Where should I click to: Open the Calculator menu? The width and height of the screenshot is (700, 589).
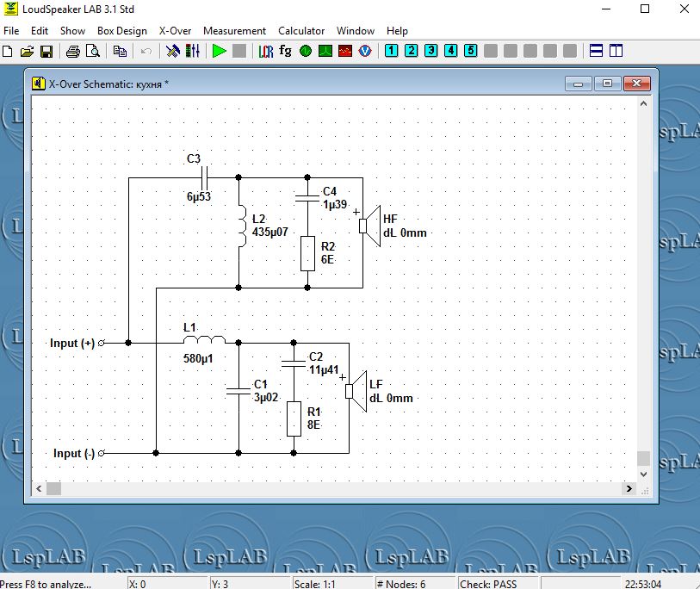[x=301, y=31]
